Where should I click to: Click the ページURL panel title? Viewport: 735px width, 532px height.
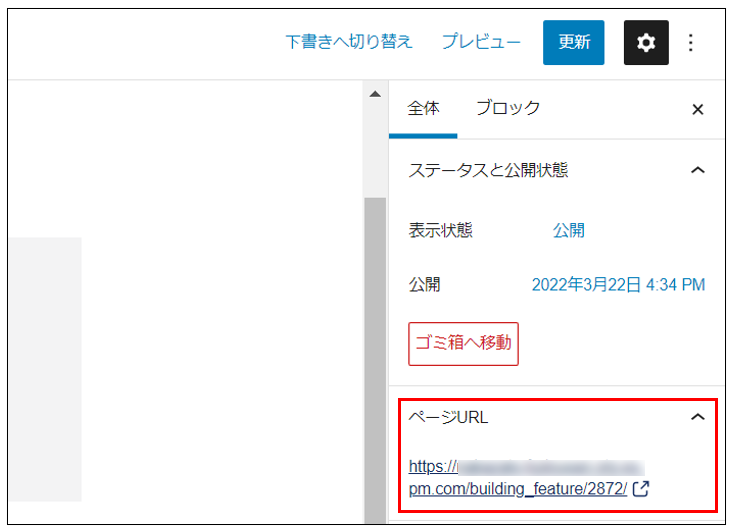click(x=448, y=418)
